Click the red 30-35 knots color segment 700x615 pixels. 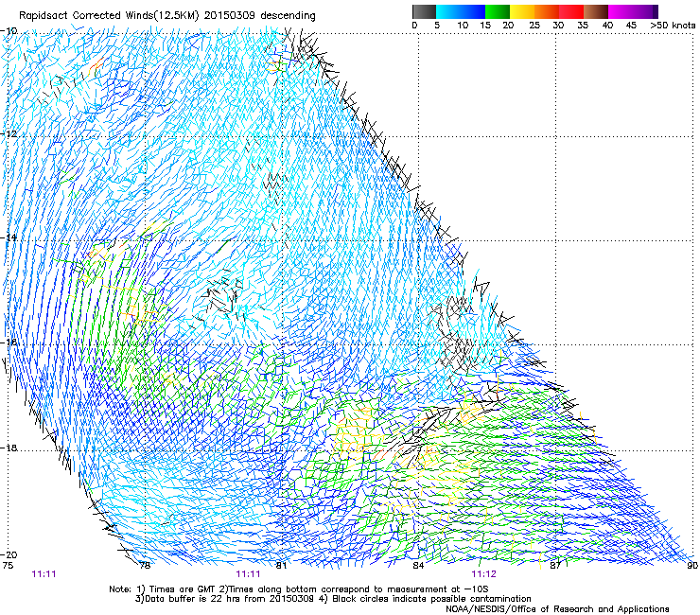pyautogui.click(x=571, y=11)
